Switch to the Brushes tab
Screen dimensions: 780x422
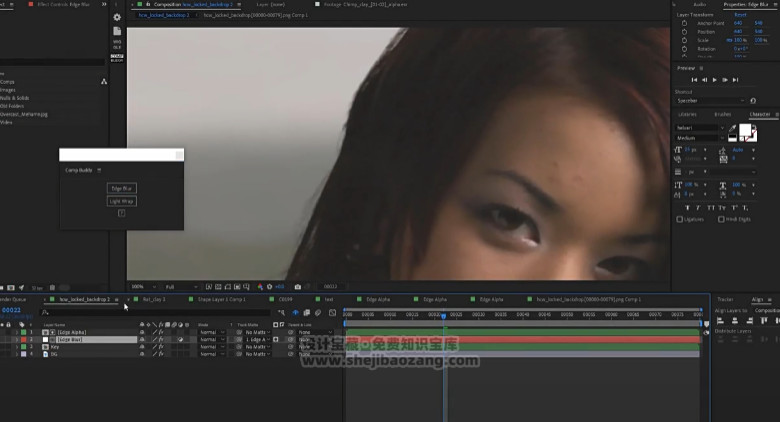(x=723, y=114)
